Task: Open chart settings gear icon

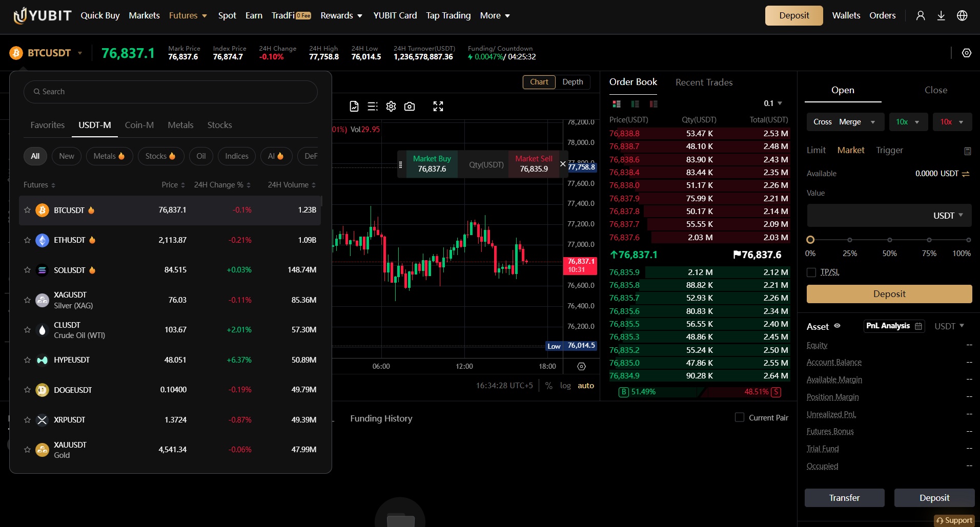Action: [391, 106]
